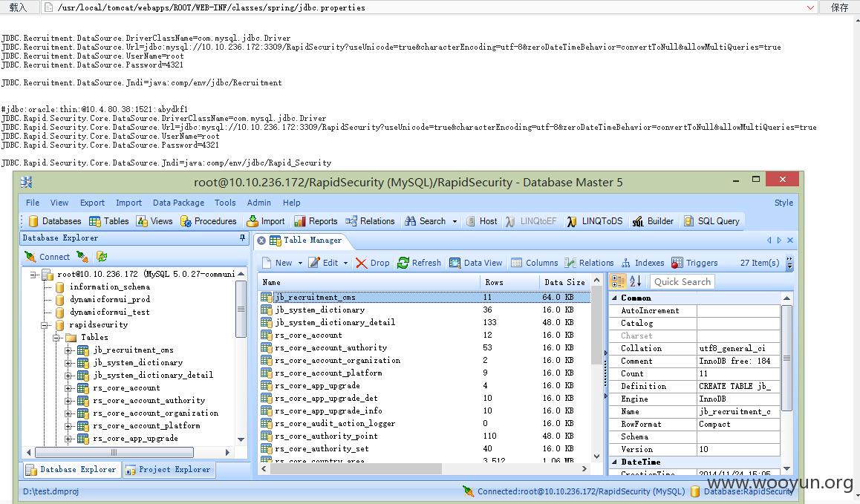Screen dimensions: 860x504
Task: Click the Quick Search input field
Action: (683, 281)
